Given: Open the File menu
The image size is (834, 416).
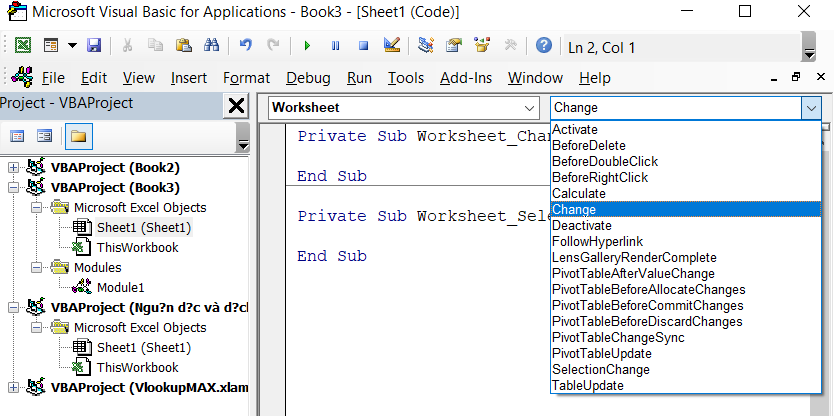Looking at the screenshot, I should click(53, 78).
